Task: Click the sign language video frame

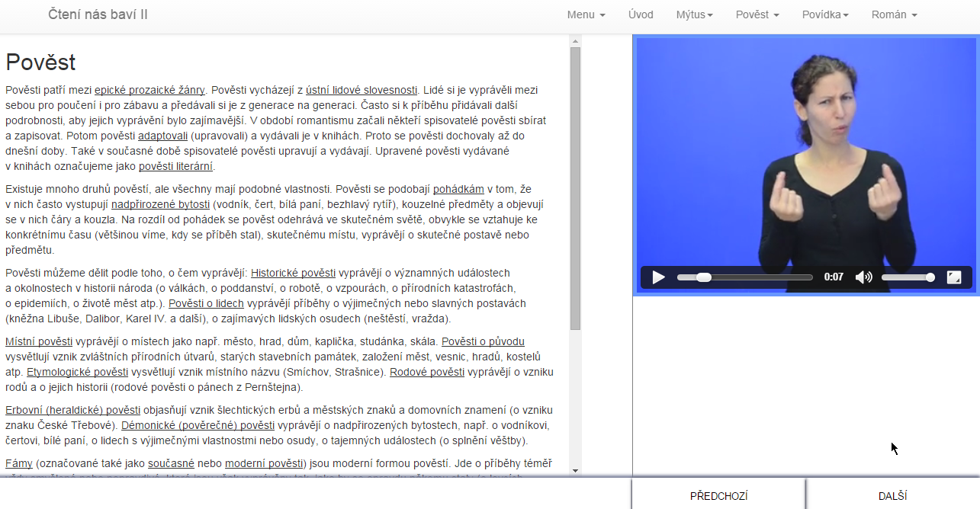Action: click(805, 152)
